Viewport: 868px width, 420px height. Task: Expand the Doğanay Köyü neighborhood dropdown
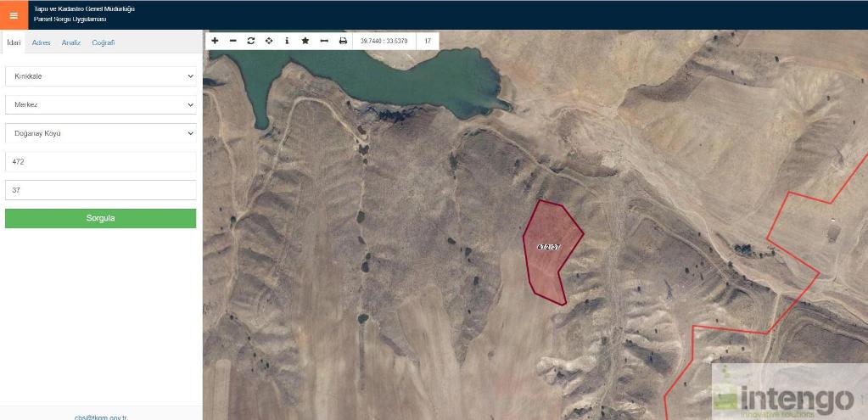101,133
